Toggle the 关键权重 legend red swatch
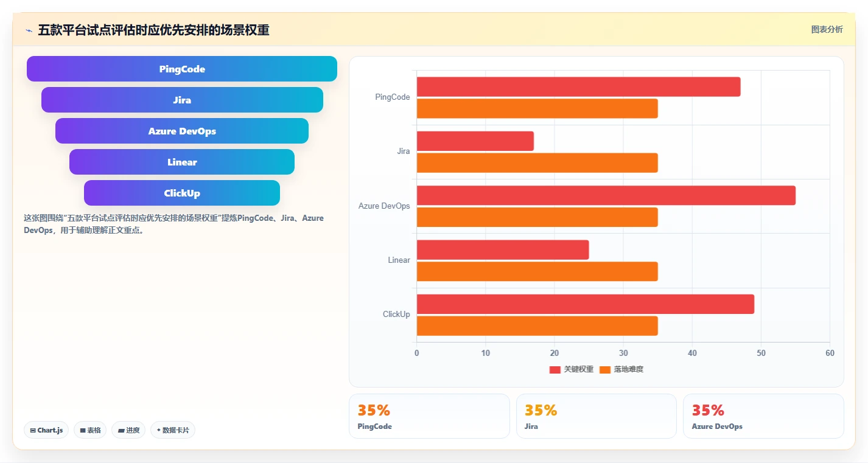This screenshot has height=463, width=868. point(555,369)
